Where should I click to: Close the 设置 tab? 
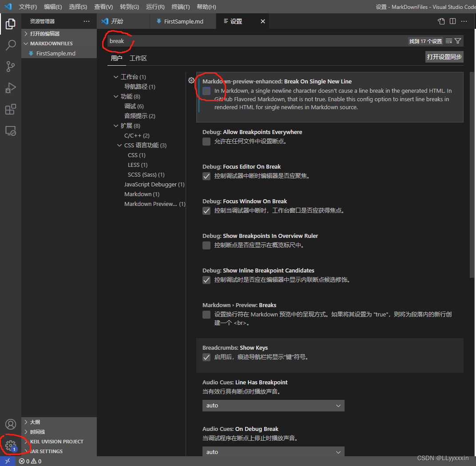[263, 21]
